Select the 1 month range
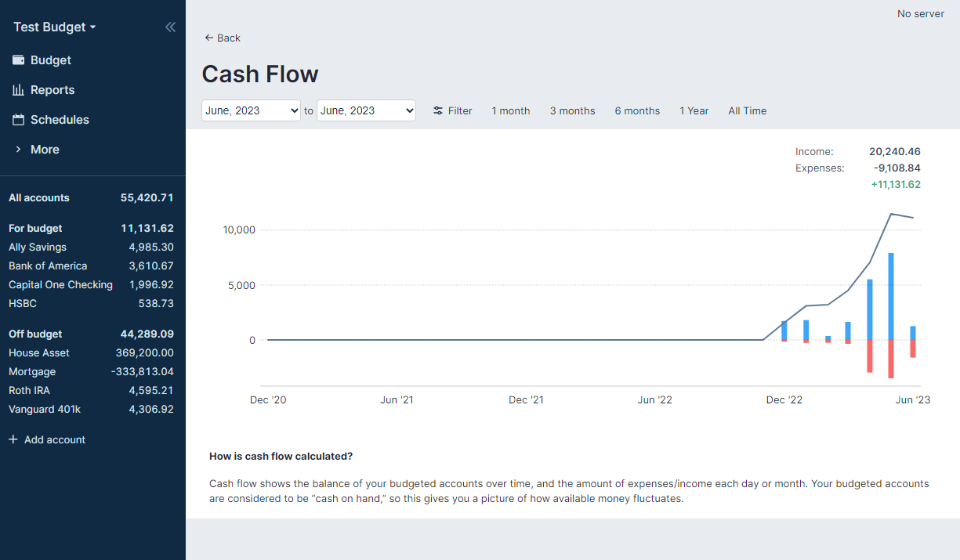Viewport: 960px width, 560px height. pos(510,111)
